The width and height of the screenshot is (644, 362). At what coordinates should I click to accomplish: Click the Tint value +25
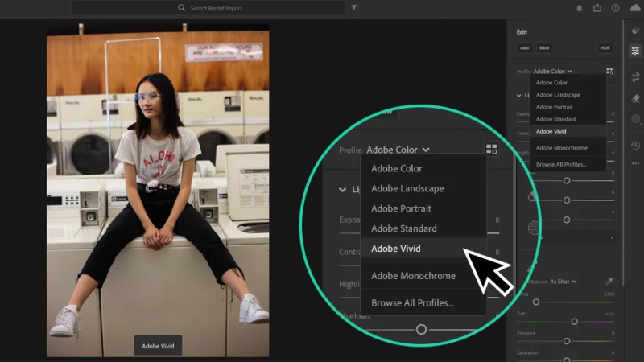point(610,314)
